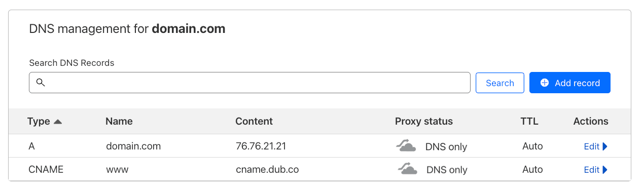
Task: Open Edit for the domain.com record
Action: pos(592,146)
